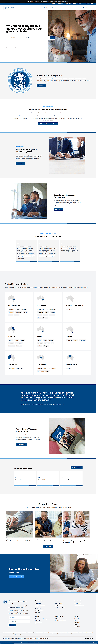
Task: Open the 'Financial planning advice' select box
Action: click(x=33, y=38)
